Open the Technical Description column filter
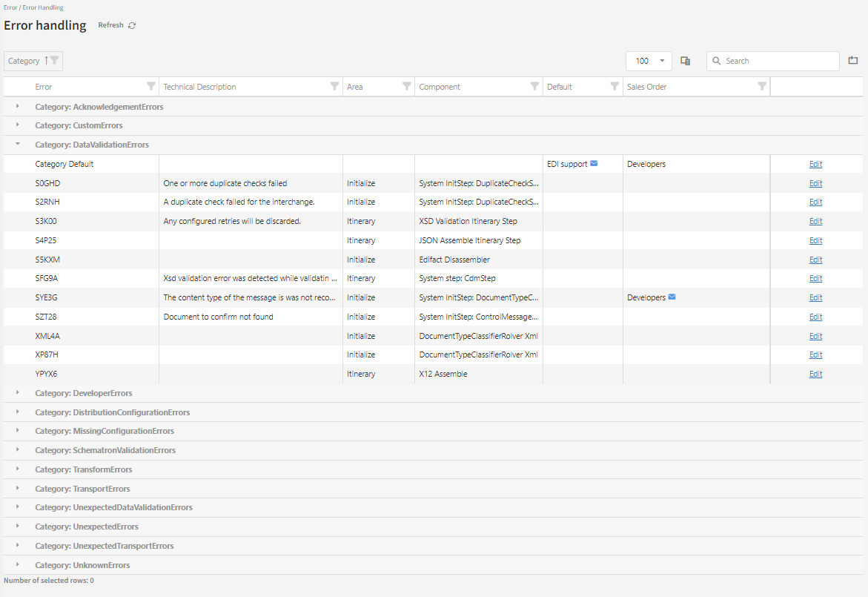Screen dimensions: 868x597 click(334, 87)
